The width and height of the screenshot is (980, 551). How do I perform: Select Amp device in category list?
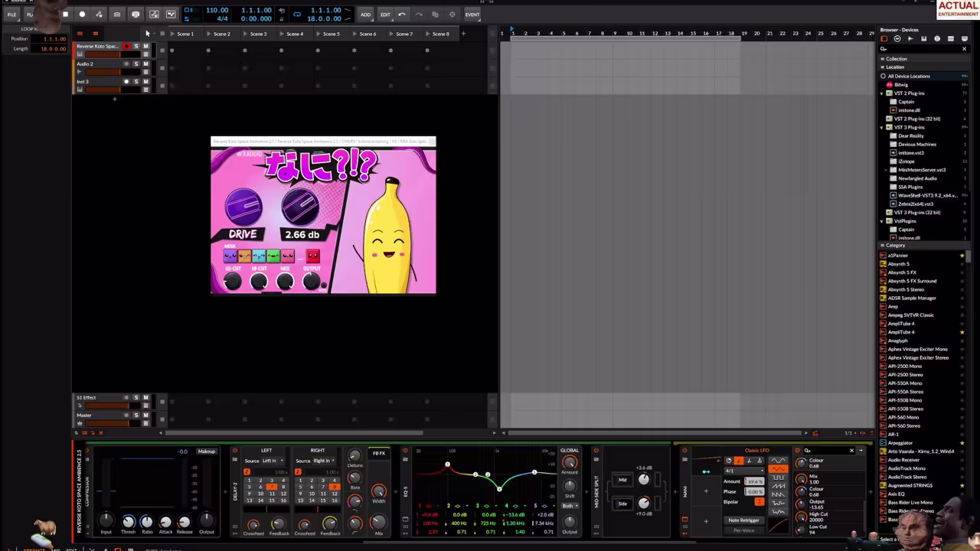tap(893, 307)
